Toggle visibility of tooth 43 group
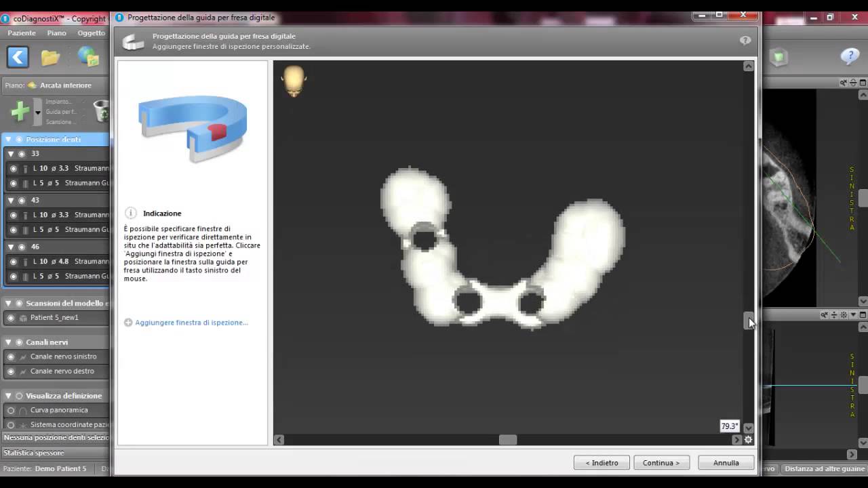The image size is (868, 488). point(22,200)
